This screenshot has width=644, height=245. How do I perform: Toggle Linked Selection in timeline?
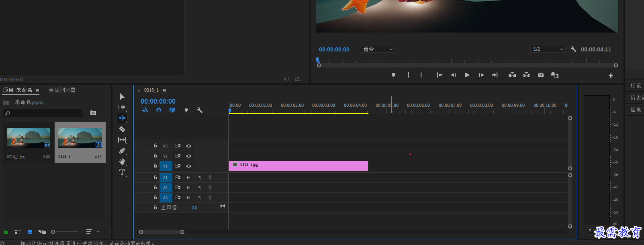[x=172, y=110]
